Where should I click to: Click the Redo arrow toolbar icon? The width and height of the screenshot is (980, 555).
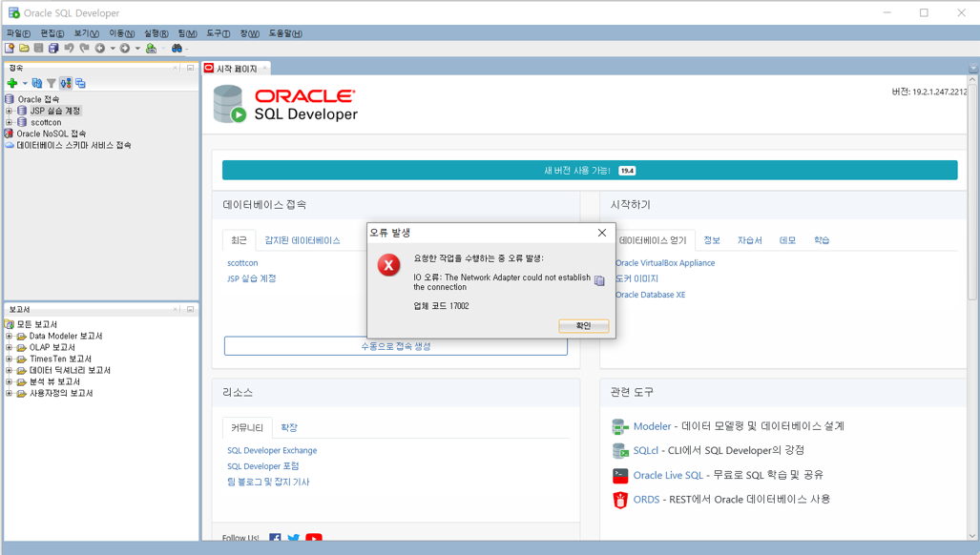pos(84,48)
